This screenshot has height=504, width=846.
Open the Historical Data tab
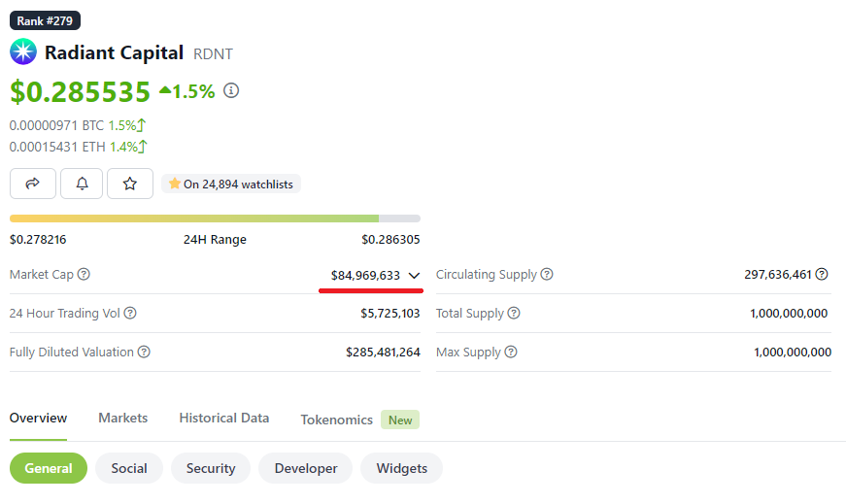[x=224, y=419]
